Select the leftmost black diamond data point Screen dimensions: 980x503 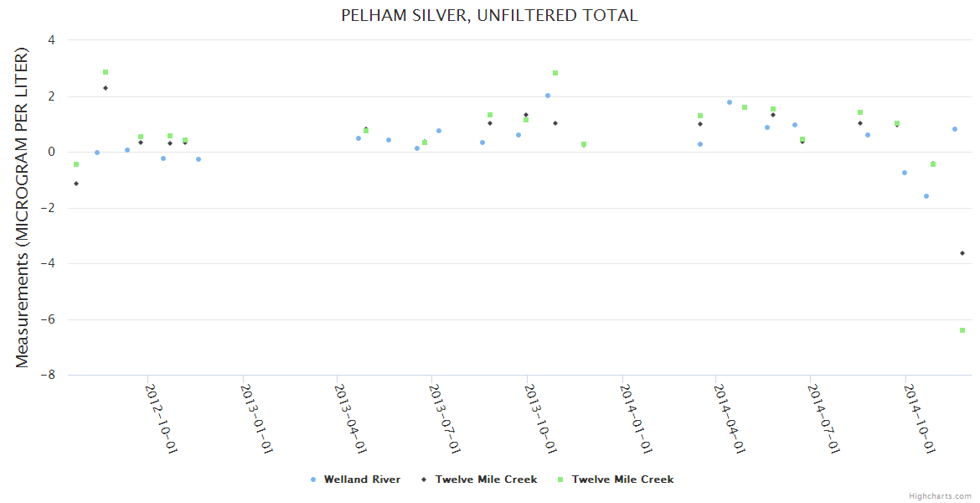click(x=76, y=184)
